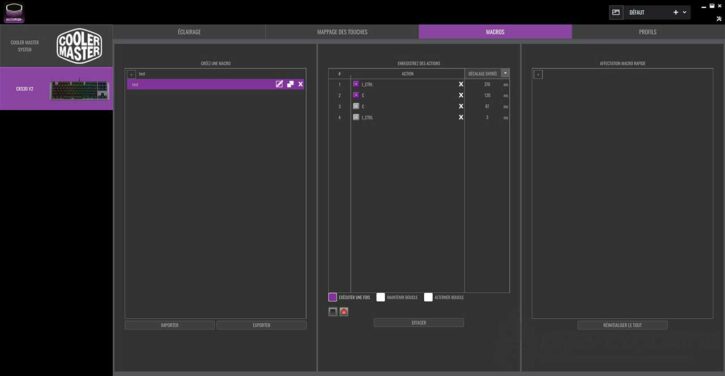Select key-up icon of action row 3
This screenshot has height=376, width=725.
[x=356, y=106]
